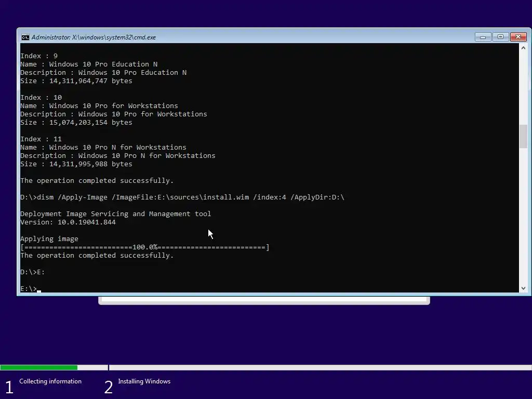
Task: Click 'Name : Windows 10 Pro N for Workstations' line
Action: pos(103,147)
